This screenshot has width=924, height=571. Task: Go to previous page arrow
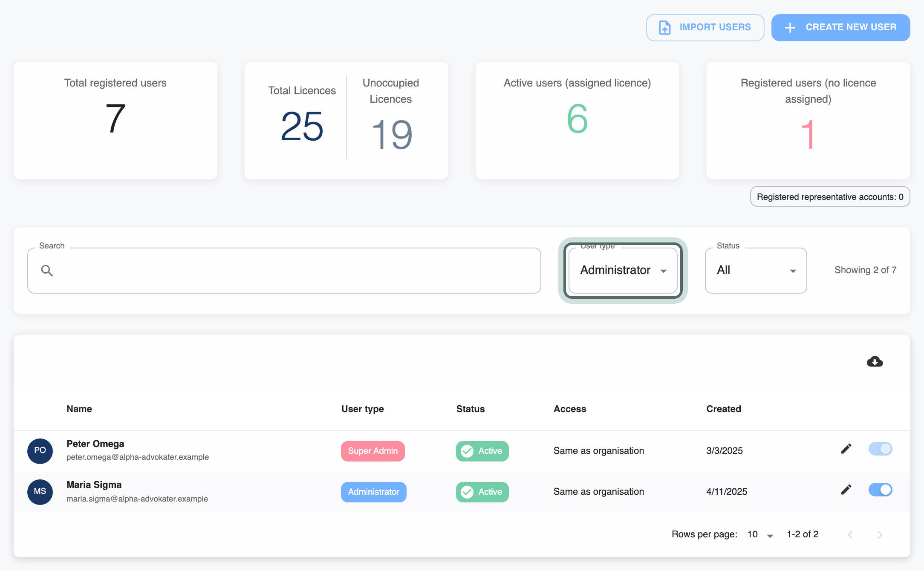point(850,535)
